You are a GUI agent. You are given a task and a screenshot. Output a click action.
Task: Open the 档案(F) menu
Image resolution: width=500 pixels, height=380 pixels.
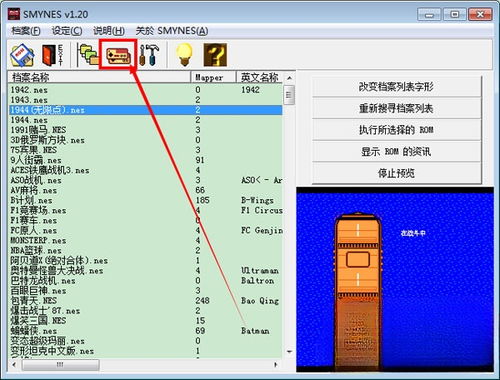26,31
